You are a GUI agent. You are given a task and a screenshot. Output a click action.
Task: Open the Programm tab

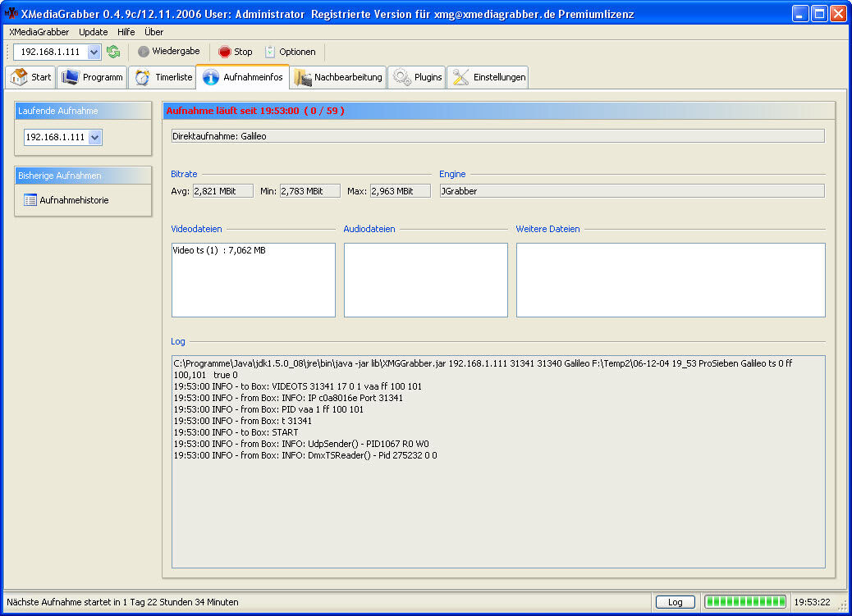coord(94,77)
